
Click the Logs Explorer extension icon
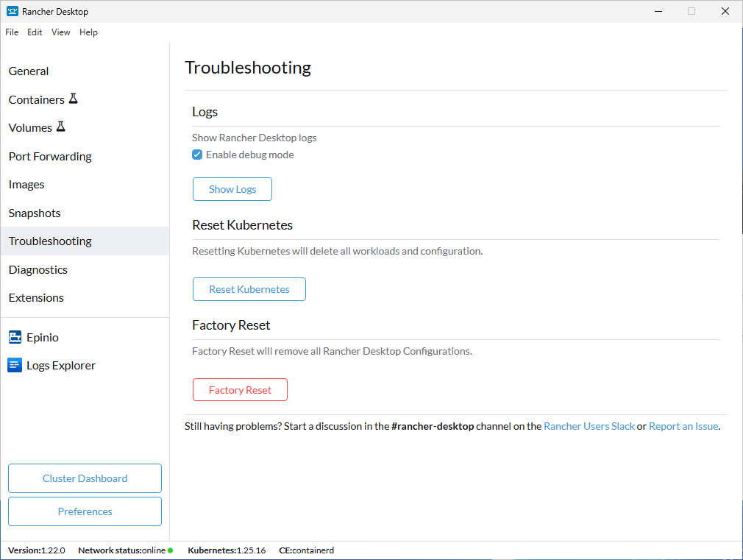tap(15, 365)
